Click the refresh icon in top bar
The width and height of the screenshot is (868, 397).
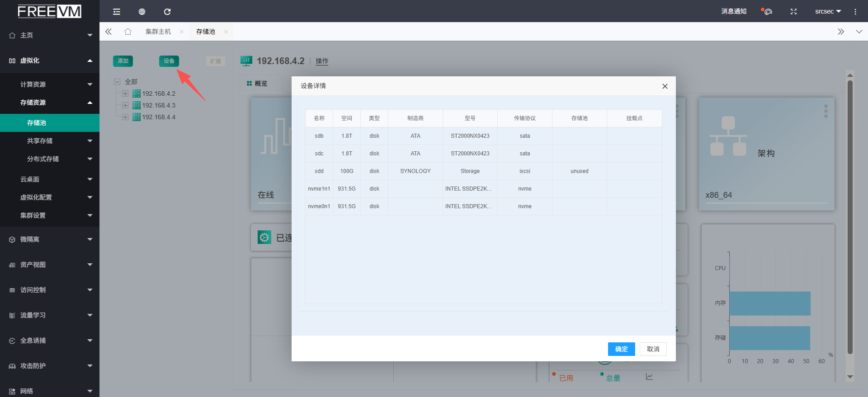coord(167,12)
